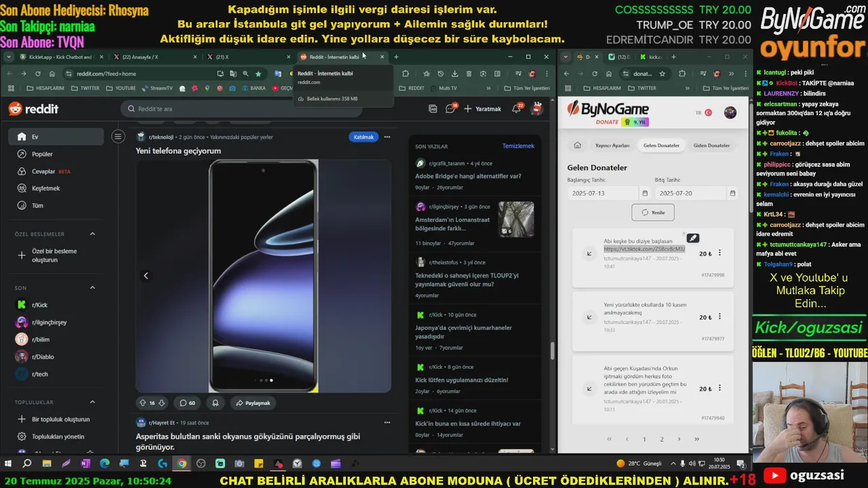This screenshot has height=488, width=868.
Task: Open Reddit advertise icon beside chat
Action: [x=433, y=108]
